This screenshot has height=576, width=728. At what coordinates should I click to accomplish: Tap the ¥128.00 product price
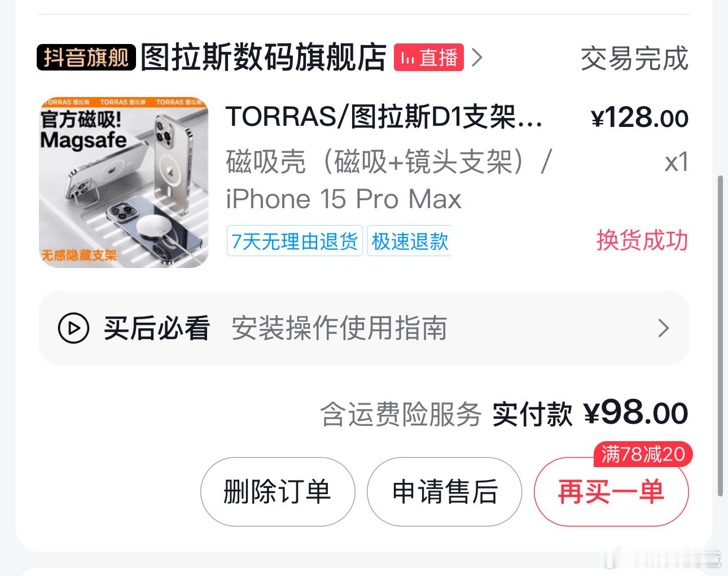639,118
